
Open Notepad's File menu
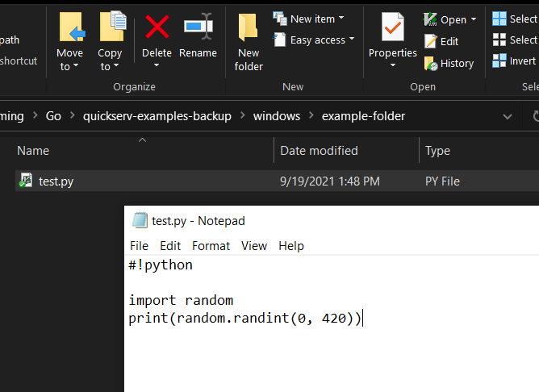(x=139, y=245)
